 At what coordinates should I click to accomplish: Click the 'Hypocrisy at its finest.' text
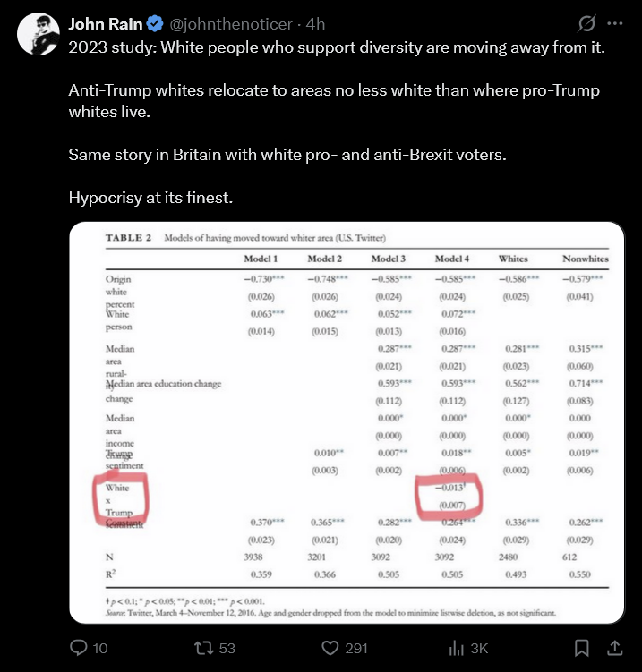click(x=150, y=198)
